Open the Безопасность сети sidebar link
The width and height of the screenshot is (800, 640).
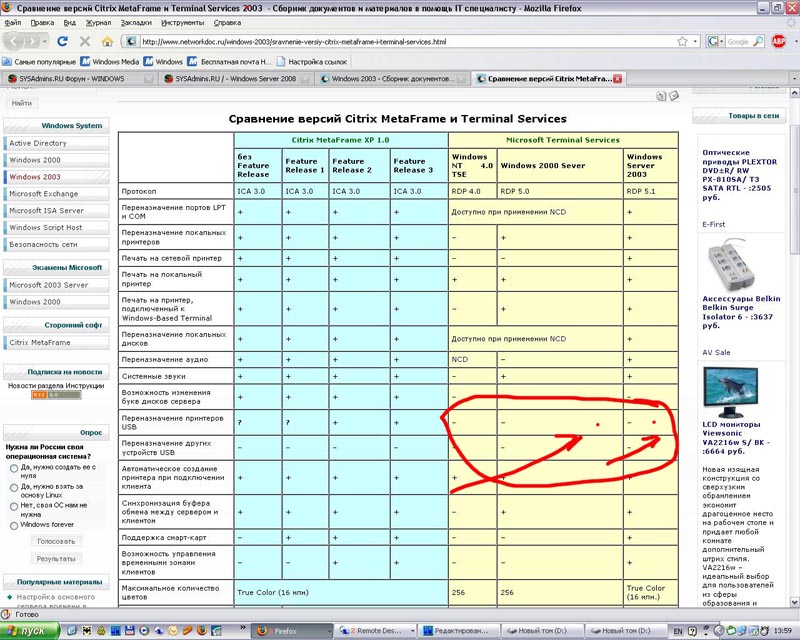[x=56, y=244]
